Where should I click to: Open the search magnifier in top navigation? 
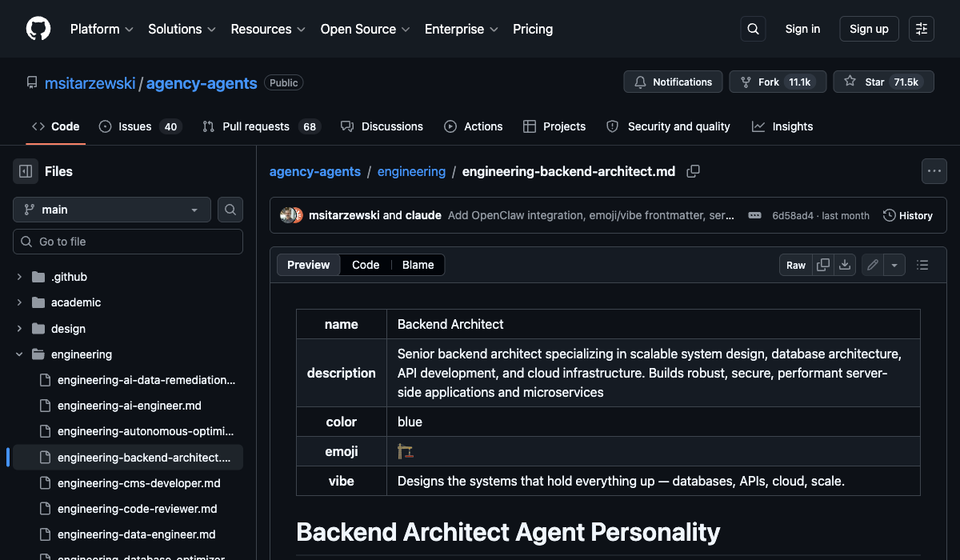coord(752,29)
